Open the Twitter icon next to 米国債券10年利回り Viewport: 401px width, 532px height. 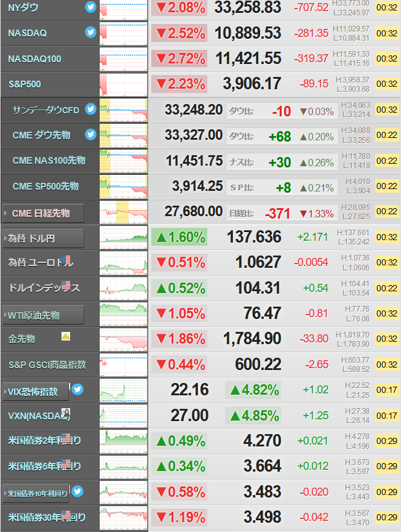77,491
